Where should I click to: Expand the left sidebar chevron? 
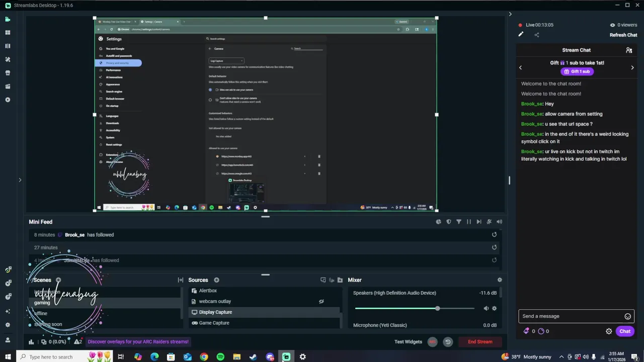tap(20, 180)
